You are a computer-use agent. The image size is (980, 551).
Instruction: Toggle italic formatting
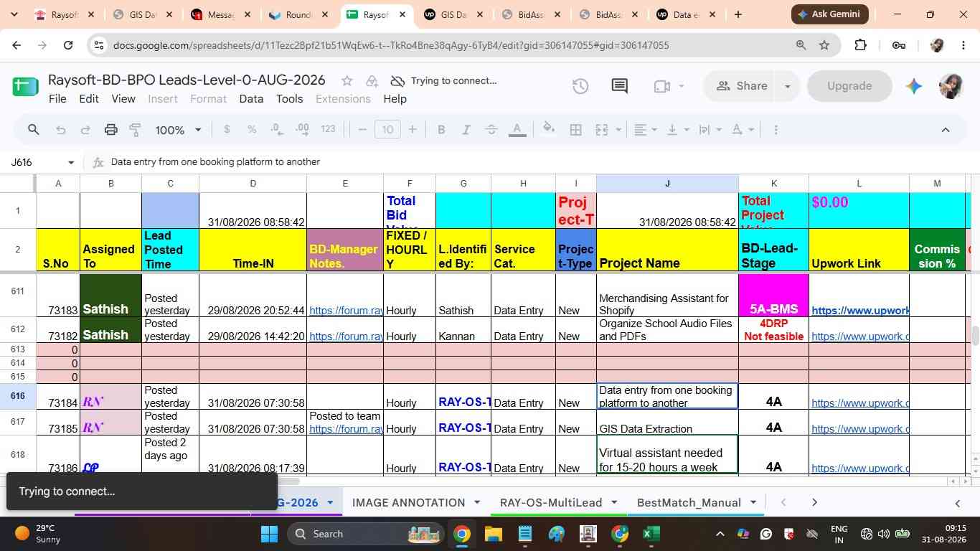point(466,130)
